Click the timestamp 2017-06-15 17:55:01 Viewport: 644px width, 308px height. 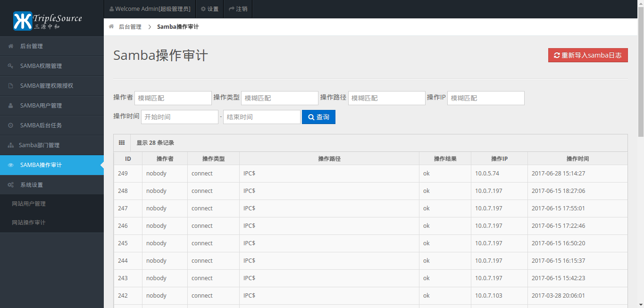(x=558, y=208)
